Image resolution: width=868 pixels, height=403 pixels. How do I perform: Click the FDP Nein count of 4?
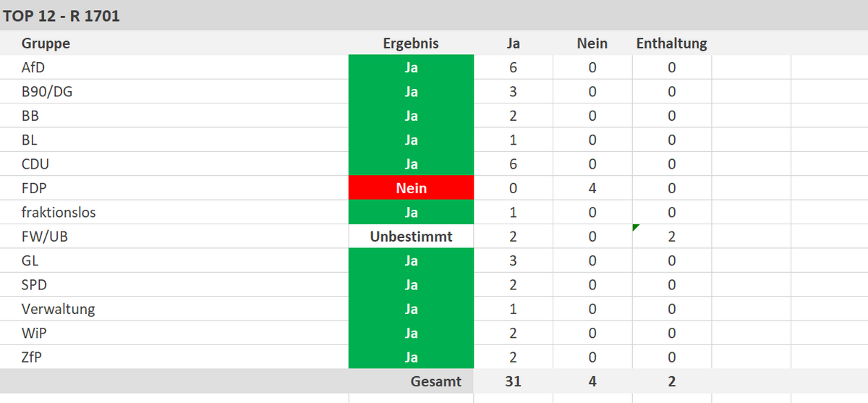click(592, 188)
